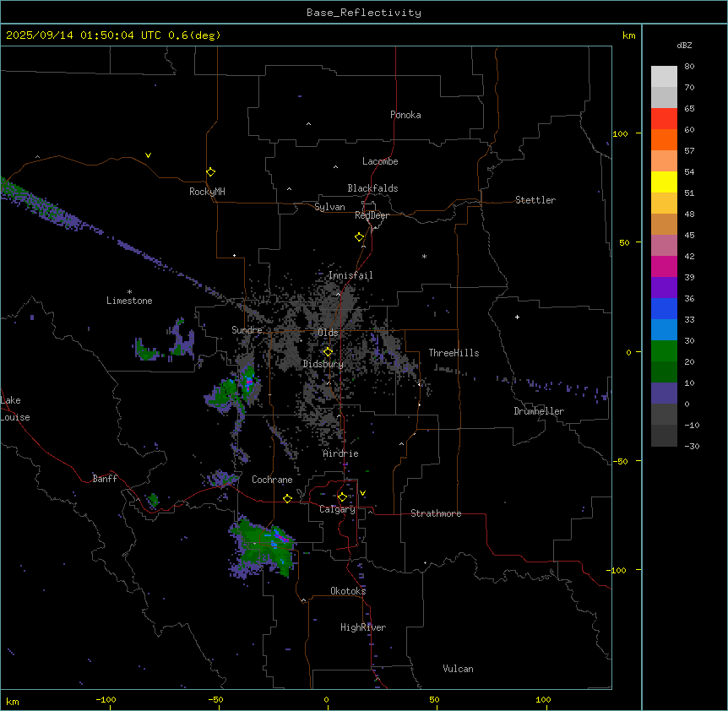Click the Sundre label
The image size is (728, 711).
tap(247, 330)
